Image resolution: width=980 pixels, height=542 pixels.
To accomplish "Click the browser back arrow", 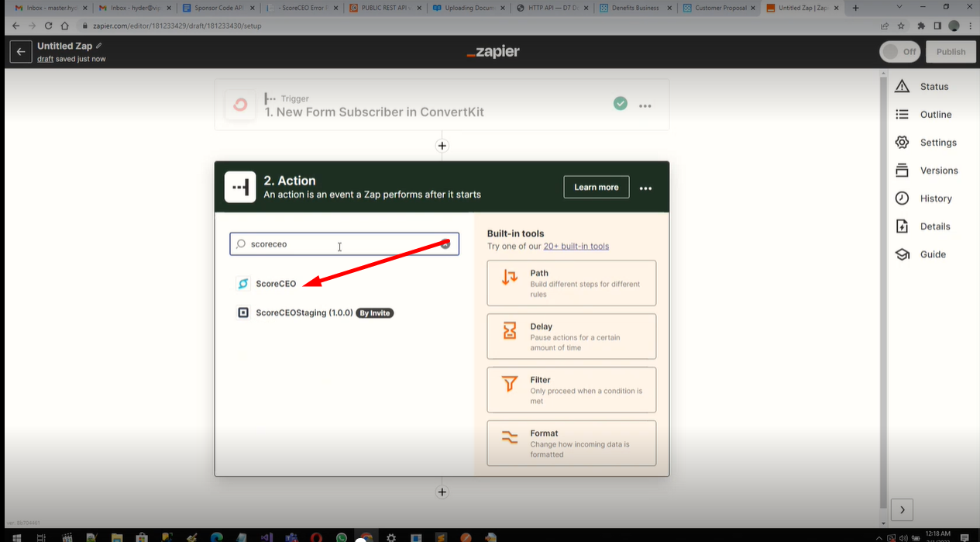I will (x=15, y=26).
